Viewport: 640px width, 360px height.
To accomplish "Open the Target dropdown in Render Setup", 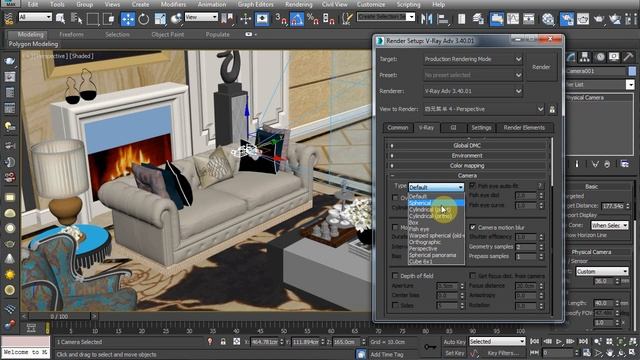I will click(x=473, y=59).
